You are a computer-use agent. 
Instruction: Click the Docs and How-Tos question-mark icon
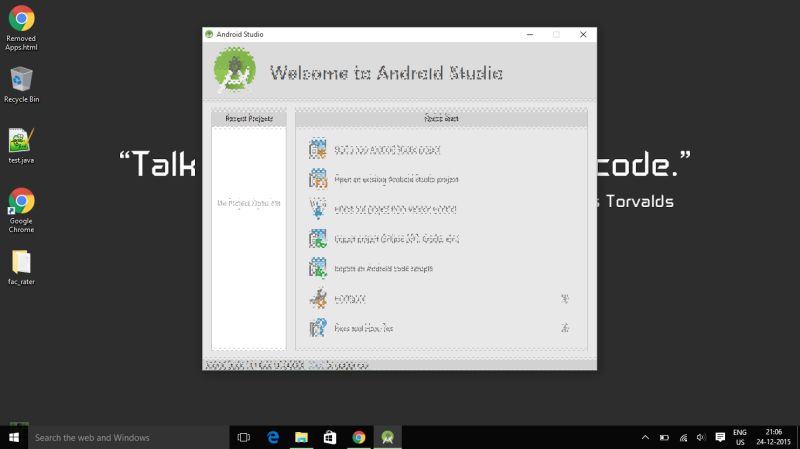pyautogui.click(x=317, y=328)
